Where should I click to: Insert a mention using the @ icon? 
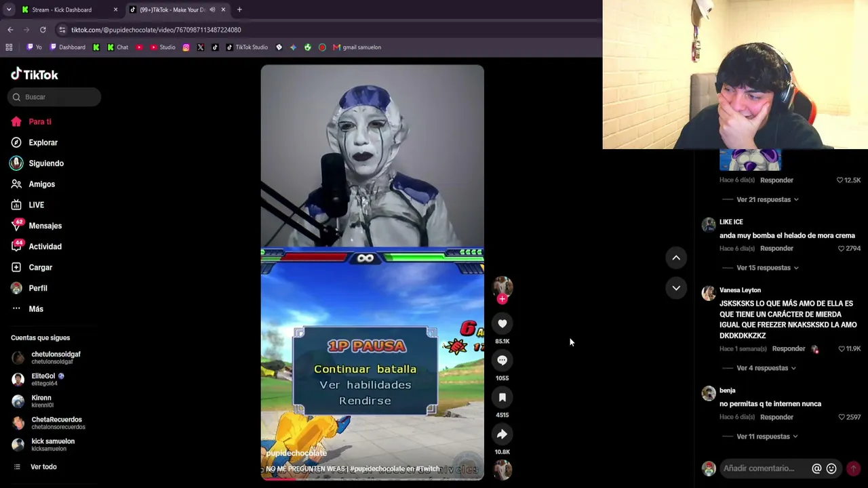click(x=816, y=468)
